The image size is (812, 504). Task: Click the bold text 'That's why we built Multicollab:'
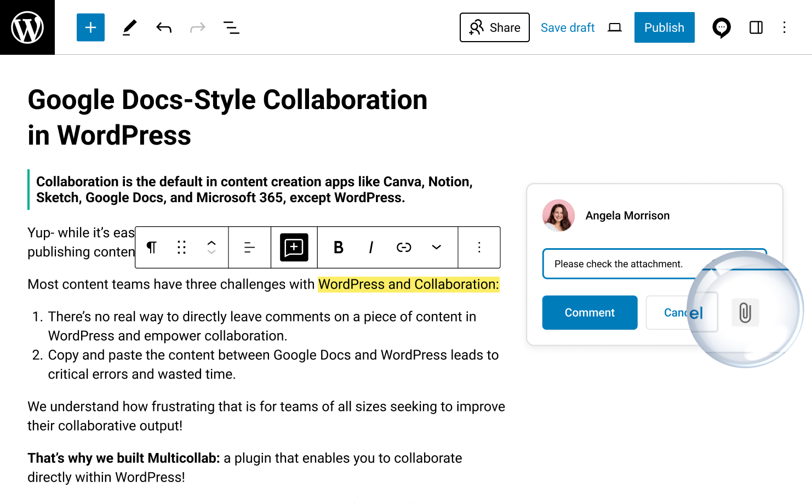click(124, 458)
